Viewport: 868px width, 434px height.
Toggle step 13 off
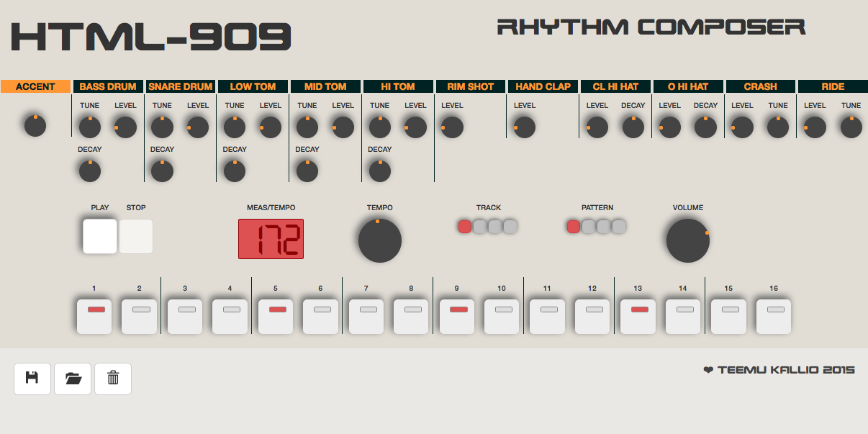pyautogui.click(x=637, y=315)
